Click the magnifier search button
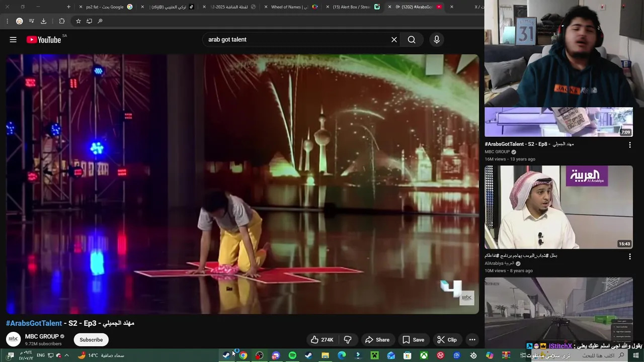Screen dimensions: 644x362 point(412,40)
